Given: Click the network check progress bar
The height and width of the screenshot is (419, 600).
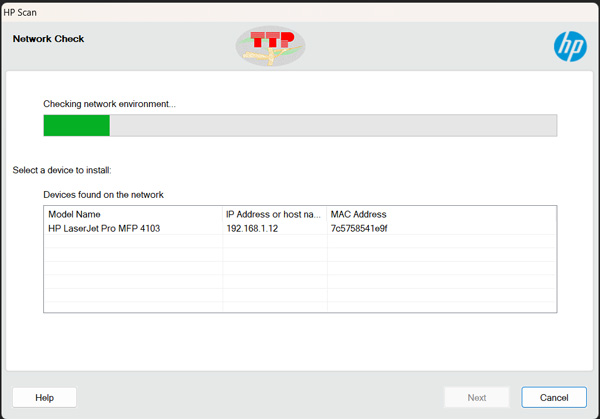Looking at the screenshot, I should coord(300,125).
